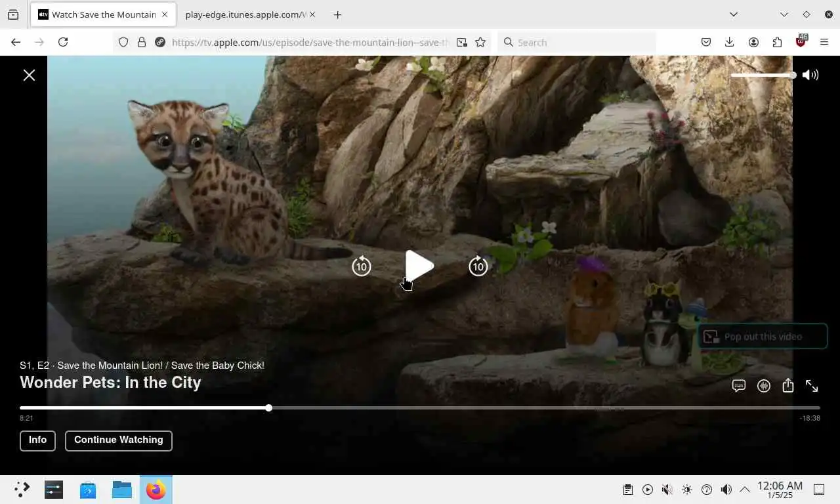Open the Dolphin file manager

[122, 490]
